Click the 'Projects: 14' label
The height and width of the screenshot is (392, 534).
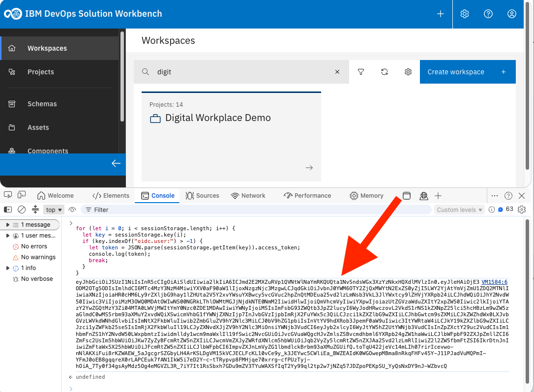click(166, 105)
